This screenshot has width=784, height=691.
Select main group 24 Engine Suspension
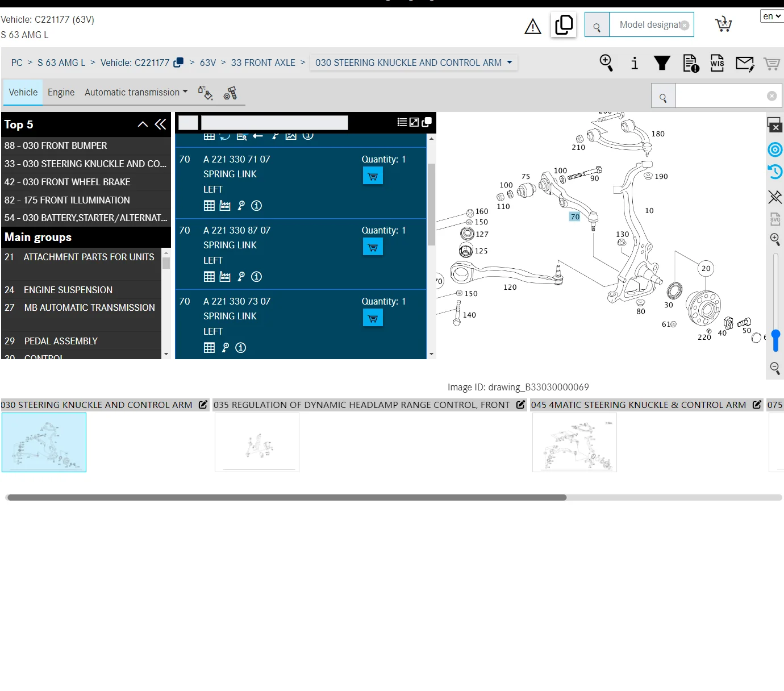[82, 290]
